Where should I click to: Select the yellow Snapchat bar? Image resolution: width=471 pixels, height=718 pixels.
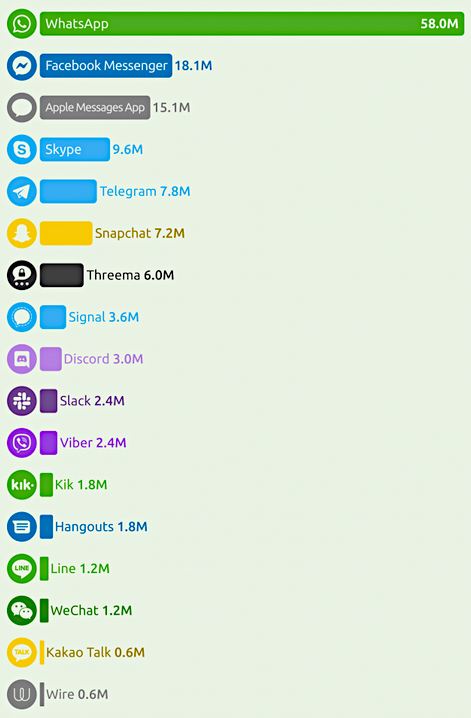(66, 234)
